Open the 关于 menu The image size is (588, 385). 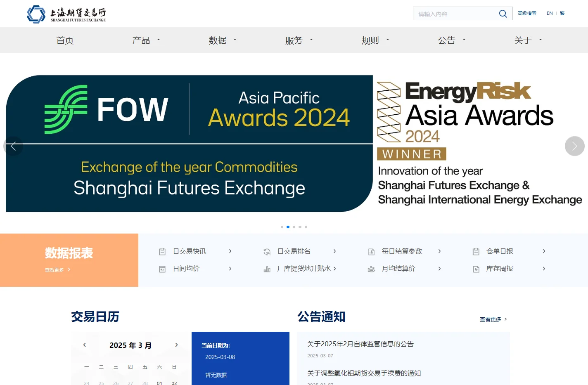tap(523, 40)
